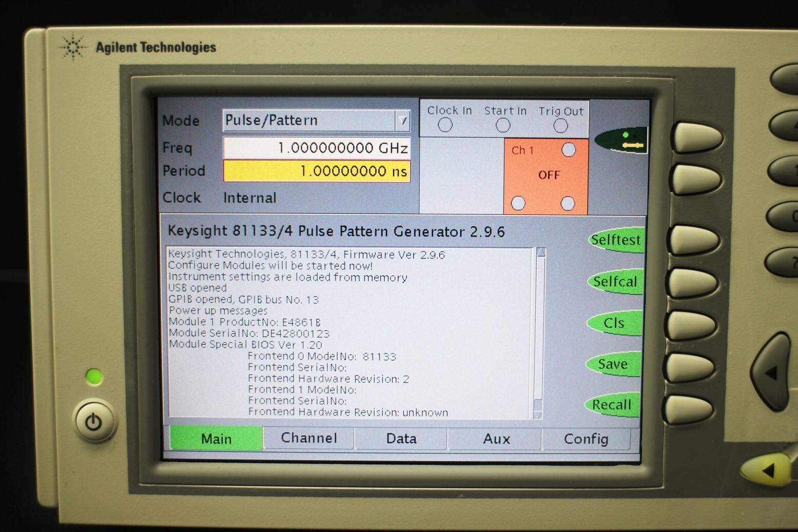Click the Clock Internal value text

[250, 198]
